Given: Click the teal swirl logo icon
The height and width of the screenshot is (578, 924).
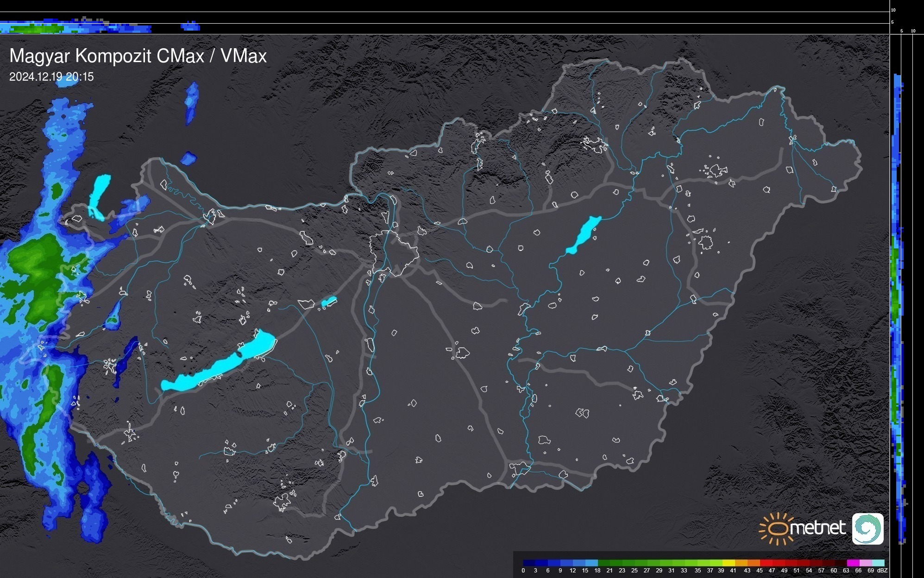Looking at the screenshot, I should (x=867, y=528).
